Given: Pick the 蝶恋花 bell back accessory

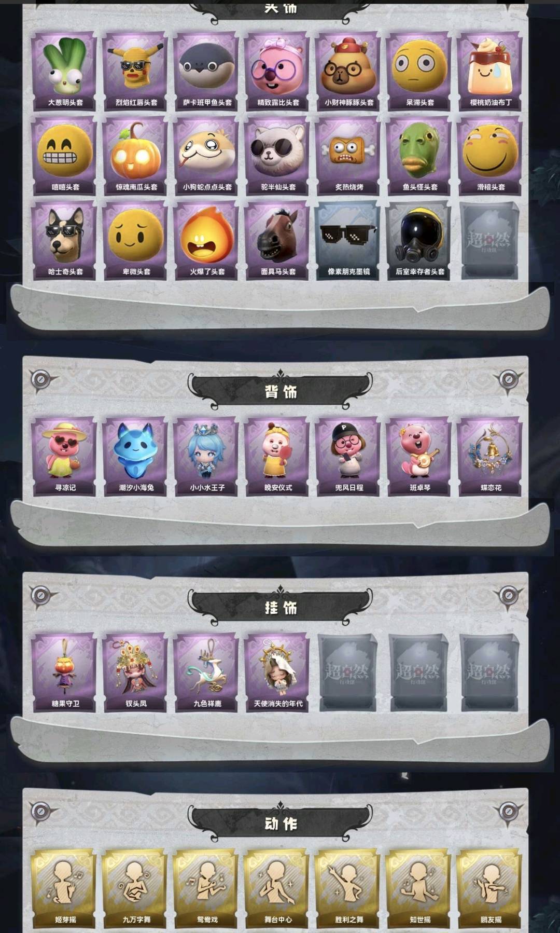Looking at the screenshot, I should 490,457.
